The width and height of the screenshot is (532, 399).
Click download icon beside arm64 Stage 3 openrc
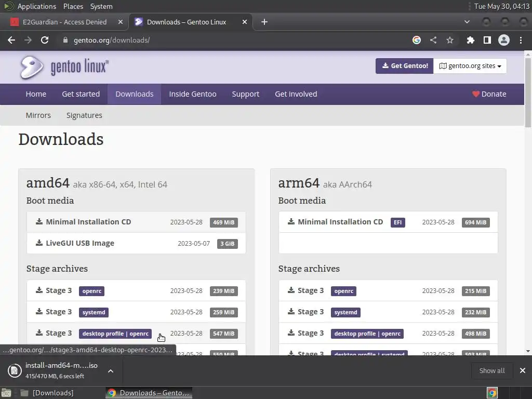[x=291, y=290]
